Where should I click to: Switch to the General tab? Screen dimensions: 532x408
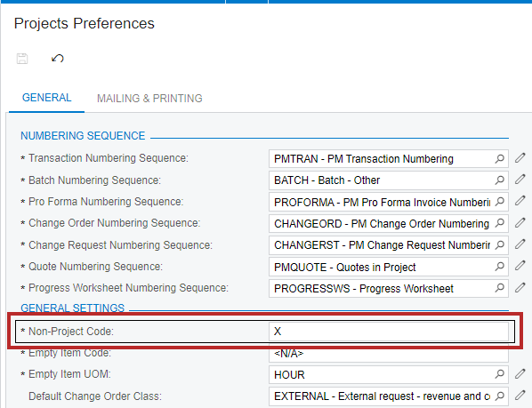pos(47,98)
